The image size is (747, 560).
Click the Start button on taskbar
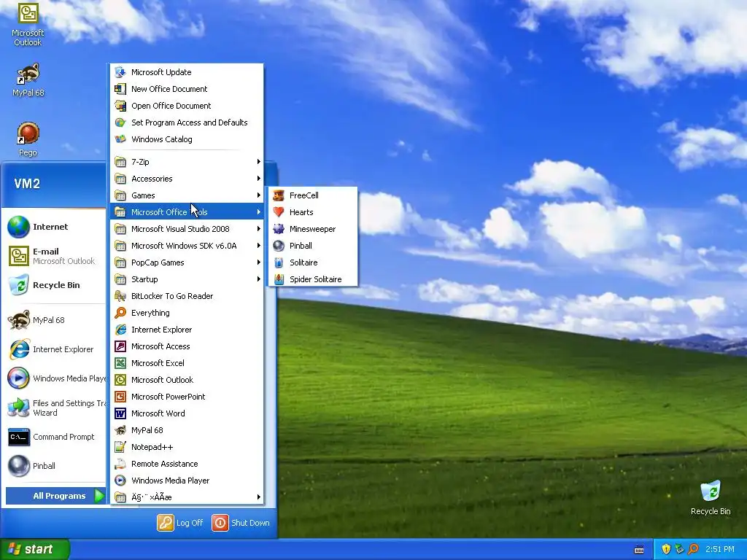click(34, 549)
